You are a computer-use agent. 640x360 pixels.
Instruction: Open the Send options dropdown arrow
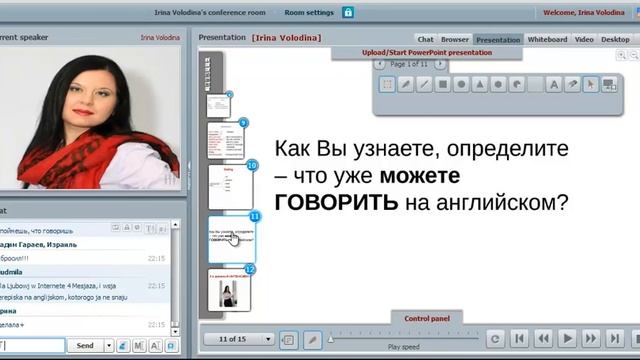[x=109, y=346]
